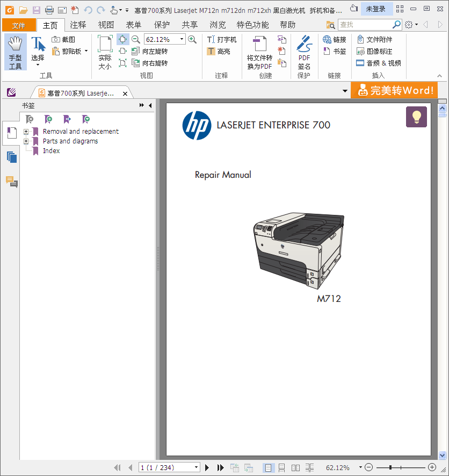
Task: Switch to the 视图 ribbon tab
Action: (x=106, y=25)
